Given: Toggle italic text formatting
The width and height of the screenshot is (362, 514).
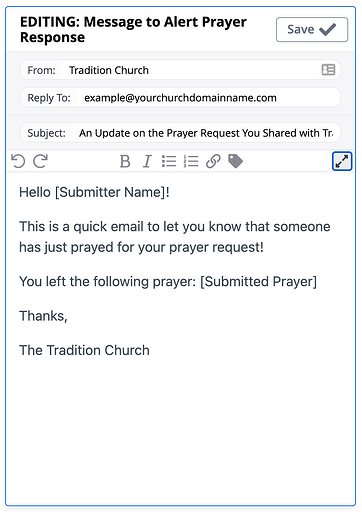Looking at the screenshot, I should pos(147,162).
